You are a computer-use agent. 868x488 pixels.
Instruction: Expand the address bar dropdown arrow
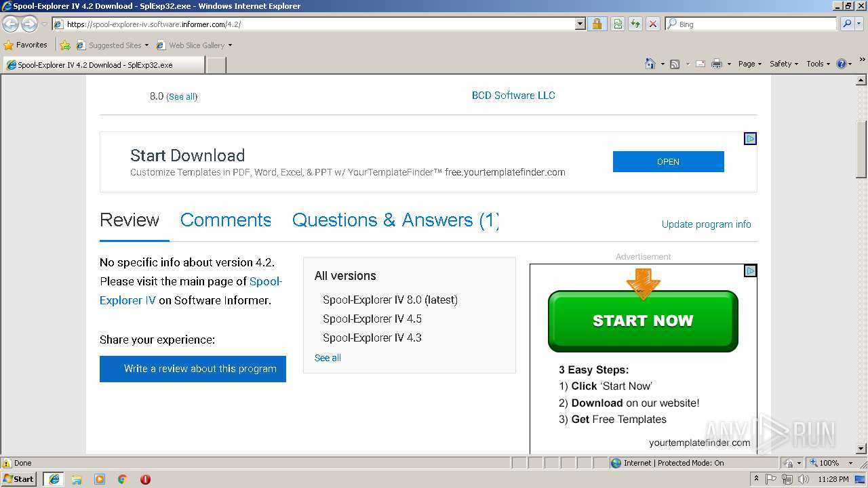tap(580, 24)
